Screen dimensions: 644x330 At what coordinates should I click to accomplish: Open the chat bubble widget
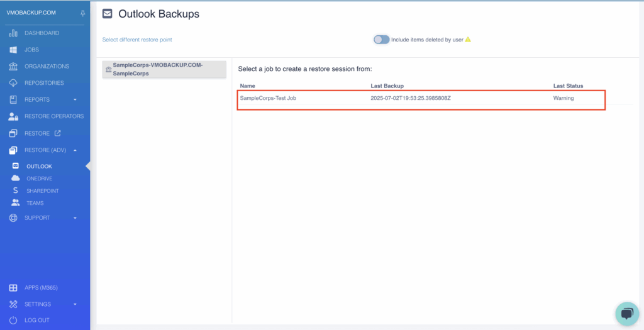[627, 314]
